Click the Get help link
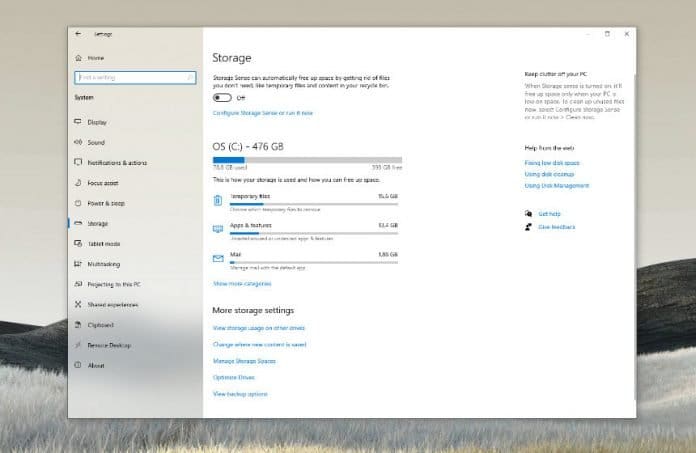Viewport: 696px width, 453px height. click(550, 214)
